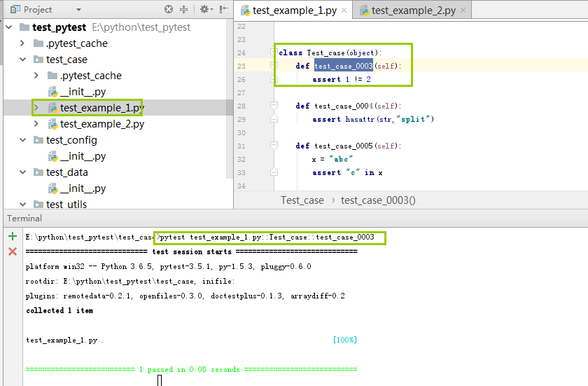Select __init__.py under test_data

pyautogui.click(x=83, y=188)
